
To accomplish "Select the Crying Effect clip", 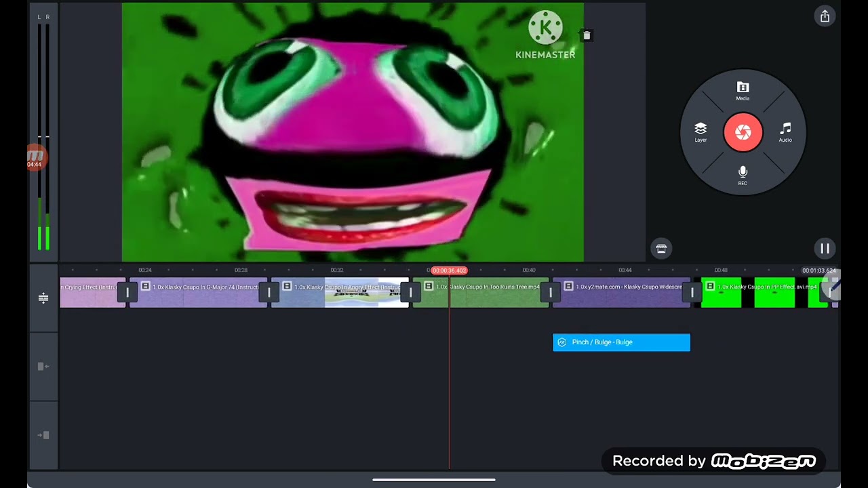I will point(92,293).
